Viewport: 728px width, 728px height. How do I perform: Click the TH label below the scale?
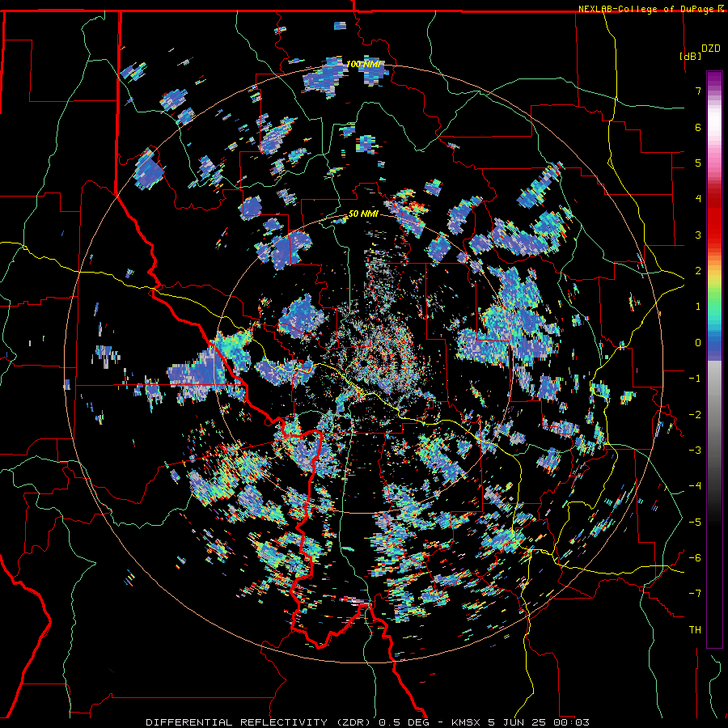695,630
